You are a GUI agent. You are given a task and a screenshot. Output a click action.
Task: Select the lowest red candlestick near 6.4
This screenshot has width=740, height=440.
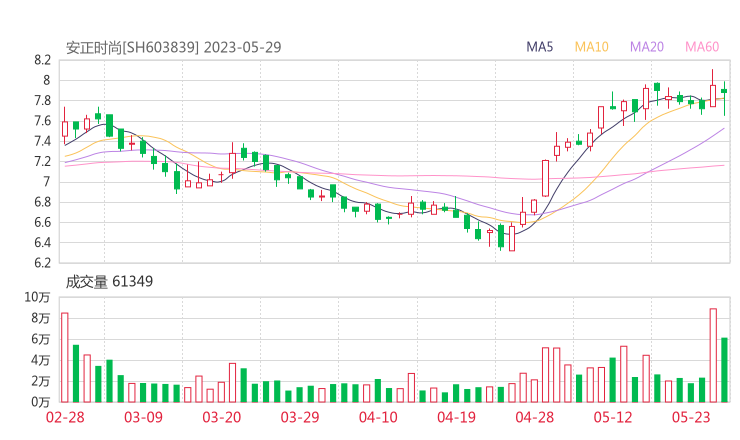tap(512, 238)
